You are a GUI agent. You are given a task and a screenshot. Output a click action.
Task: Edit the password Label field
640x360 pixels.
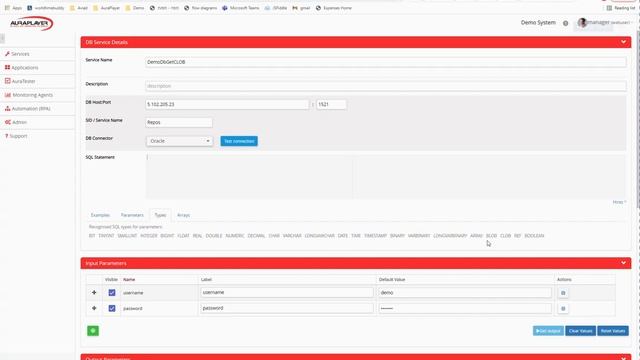coord(287,308)
